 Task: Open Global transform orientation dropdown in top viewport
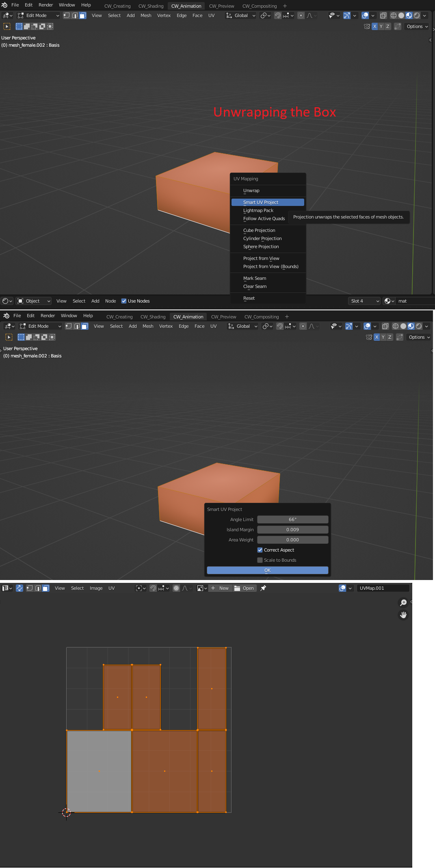(241, 15)
